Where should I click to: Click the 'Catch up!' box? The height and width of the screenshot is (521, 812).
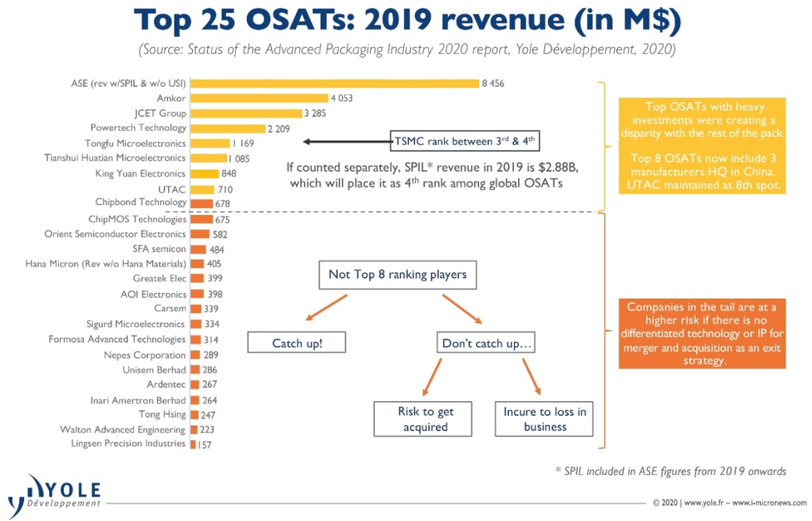click(x=297, y=343)
